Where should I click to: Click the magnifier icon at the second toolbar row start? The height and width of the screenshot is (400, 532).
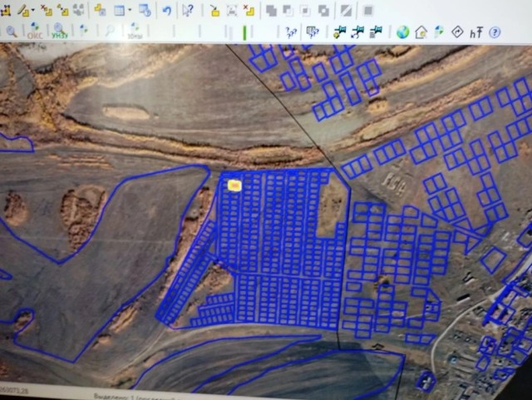(x=12, y=32)
